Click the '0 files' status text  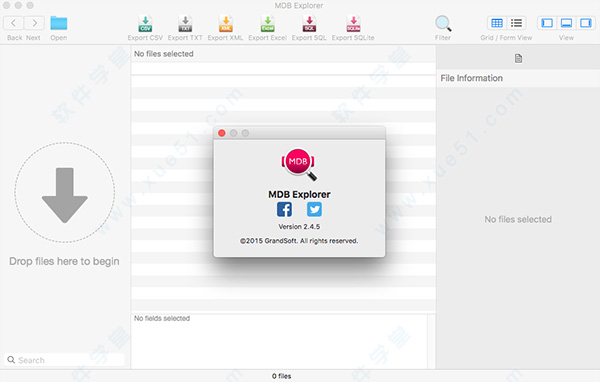click(282, 376)
